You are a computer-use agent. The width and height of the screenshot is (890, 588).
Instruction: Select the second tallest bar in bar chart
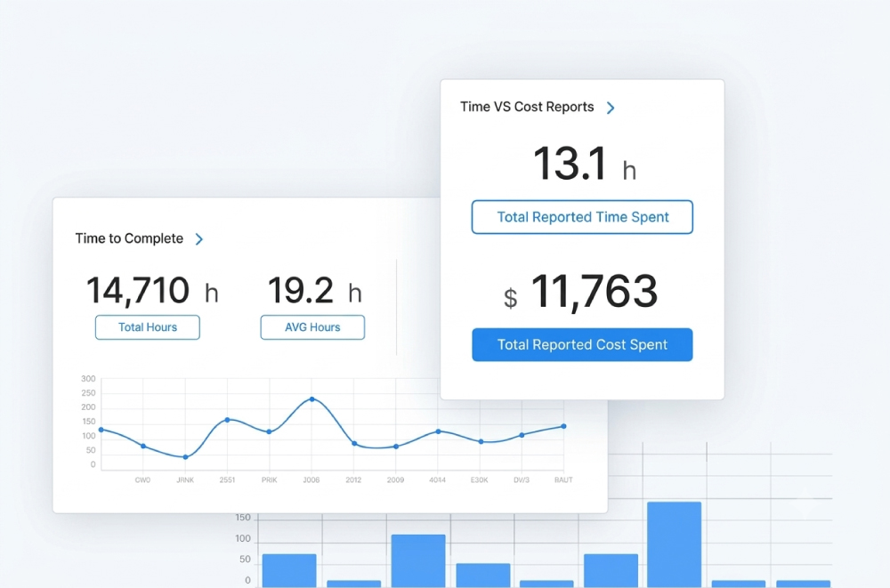[x=418, y=561]
